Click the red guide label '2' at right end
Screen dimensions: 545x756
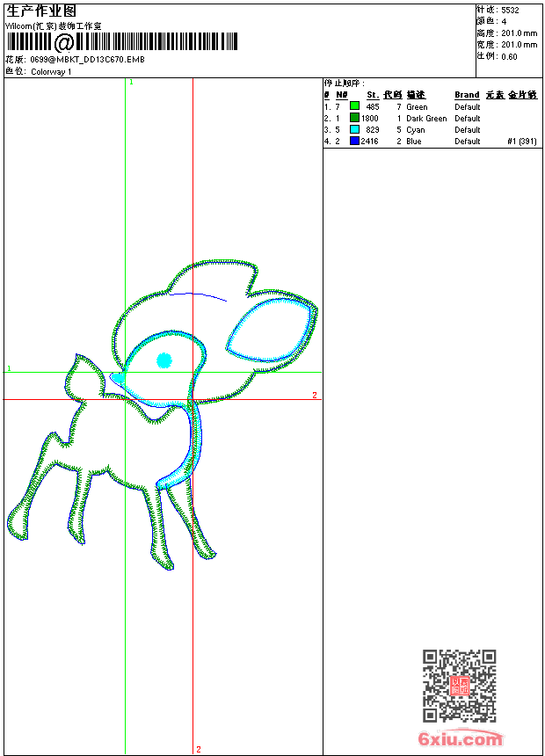point(315,395)
